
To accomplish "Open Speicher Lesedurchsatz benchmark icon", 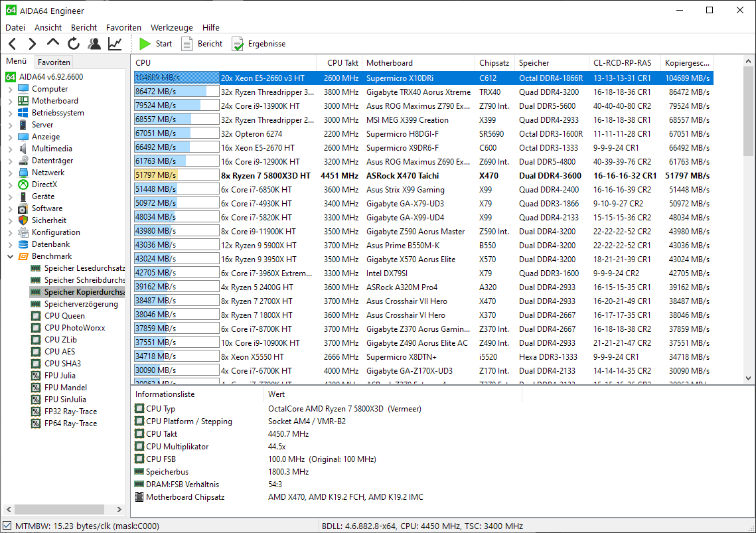I will 35,268.
